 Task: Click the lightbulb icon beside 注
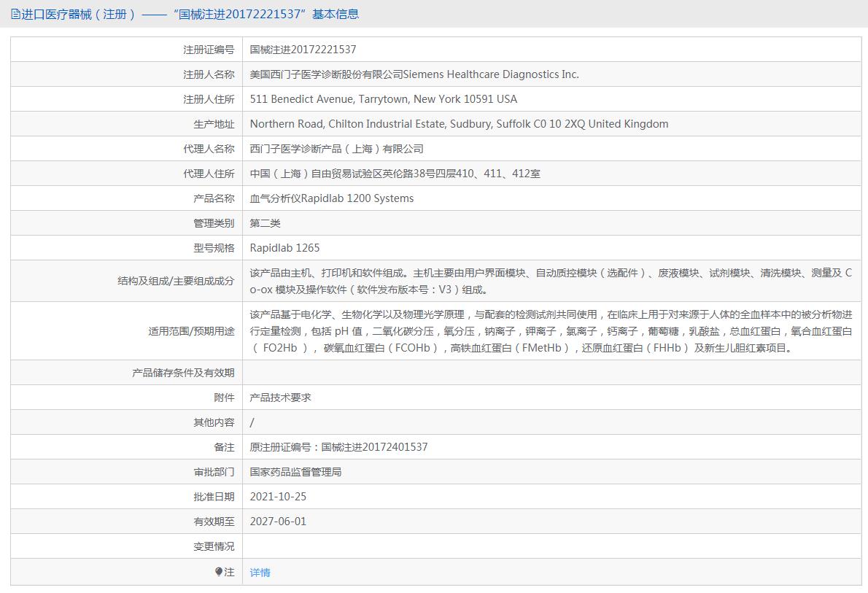click(x=219, y=572)
